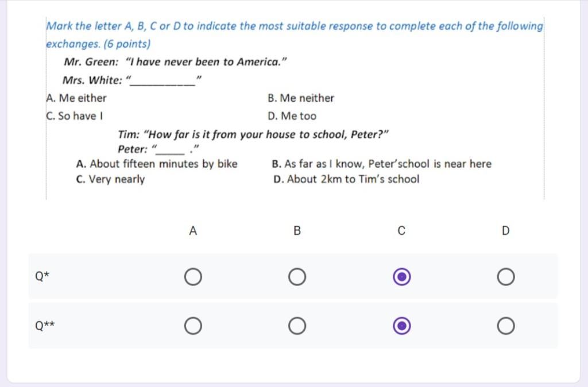Select option A for row Q*
Screen dimensions: 588x387
coord(193,277)
